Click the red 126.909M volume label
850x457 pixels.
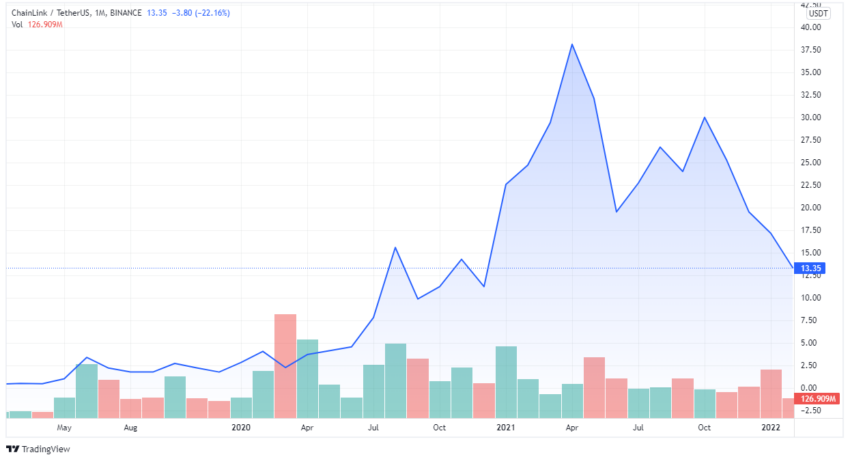(x=817, y=399)
